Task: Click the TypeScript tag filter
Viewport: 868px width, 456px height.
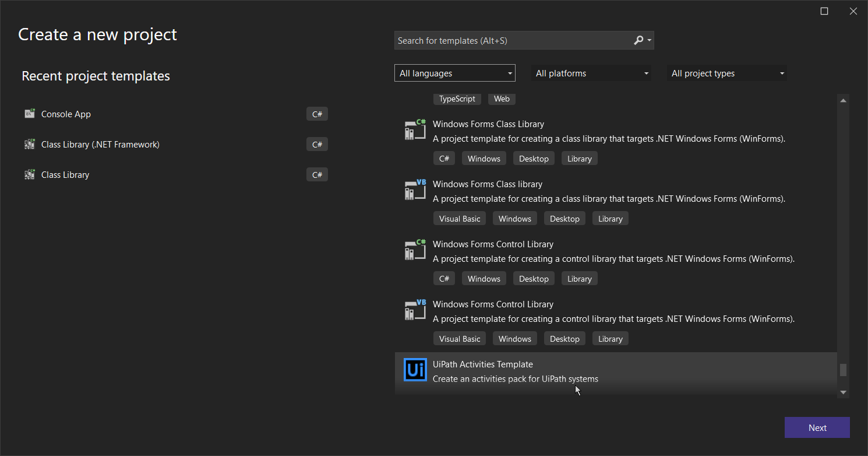Action: [x=457, y=99]
